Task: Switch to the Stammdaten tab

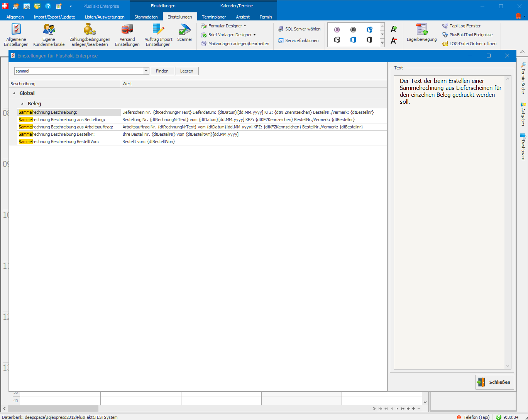Action: click(146, 17)
